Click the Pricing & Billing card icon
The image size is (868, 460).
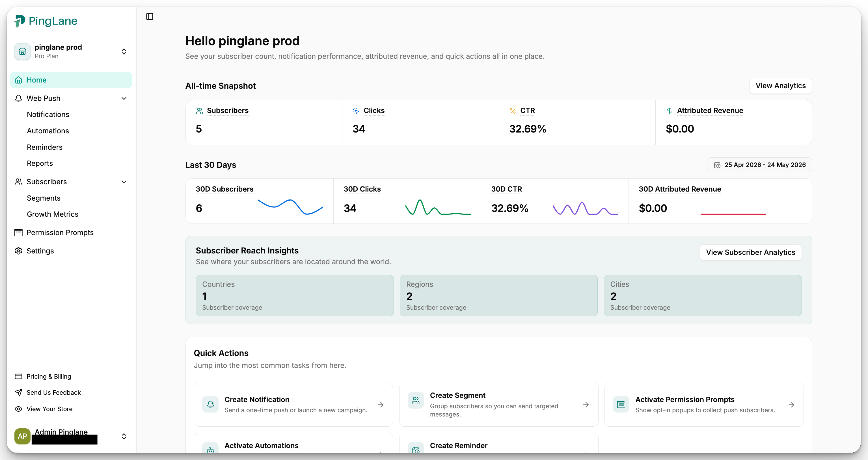(x=19, y=376)
